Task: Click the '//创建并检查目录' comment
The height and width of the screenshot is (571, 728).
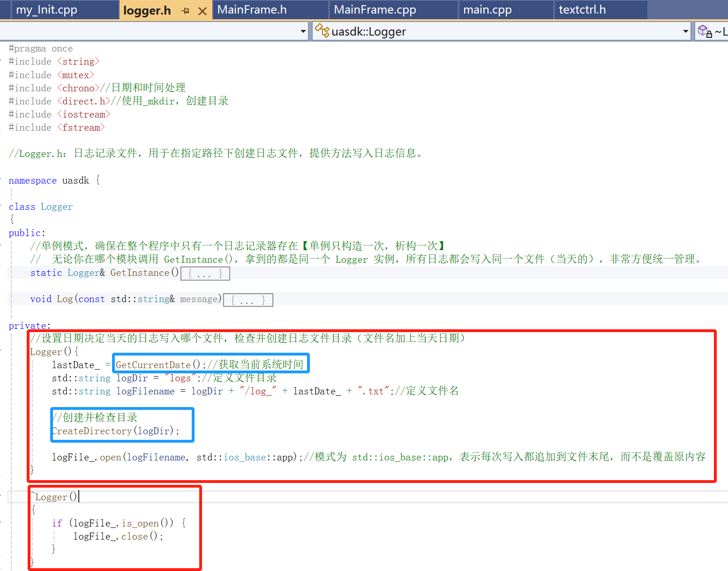Action: coord(95,417)
